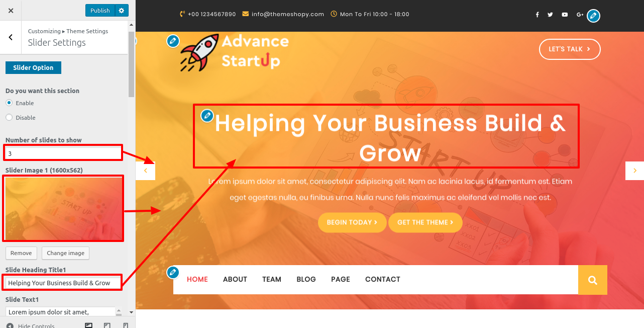Click the Change image button

[x=65, y=253]
